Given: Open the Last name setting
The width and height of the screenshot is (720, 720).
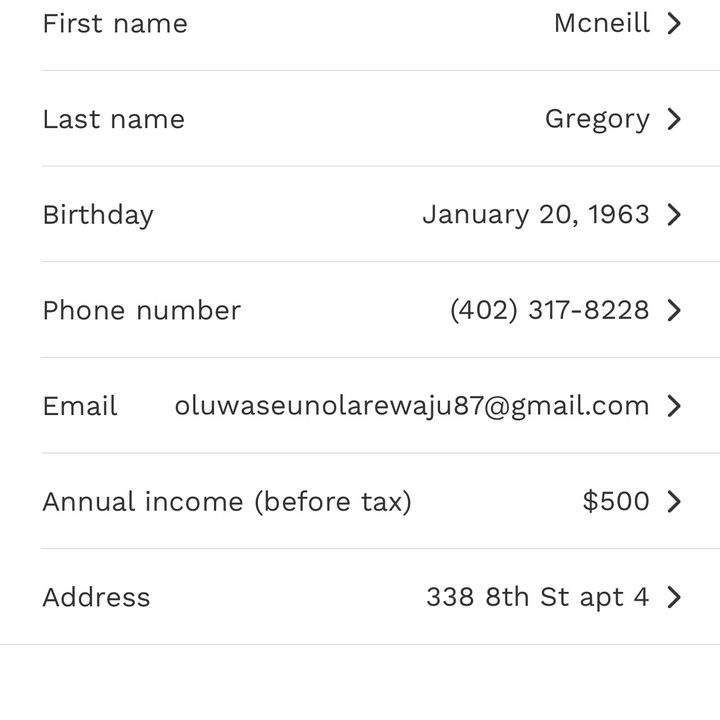Looking at the screenshot, I should click(x=113, y=119).
